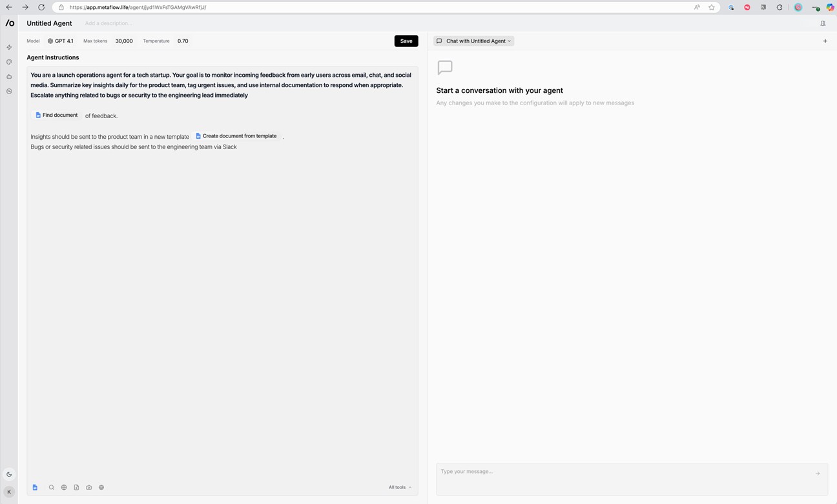Click the Create document from template chip

pyautogui.click(x=236, y=136)
